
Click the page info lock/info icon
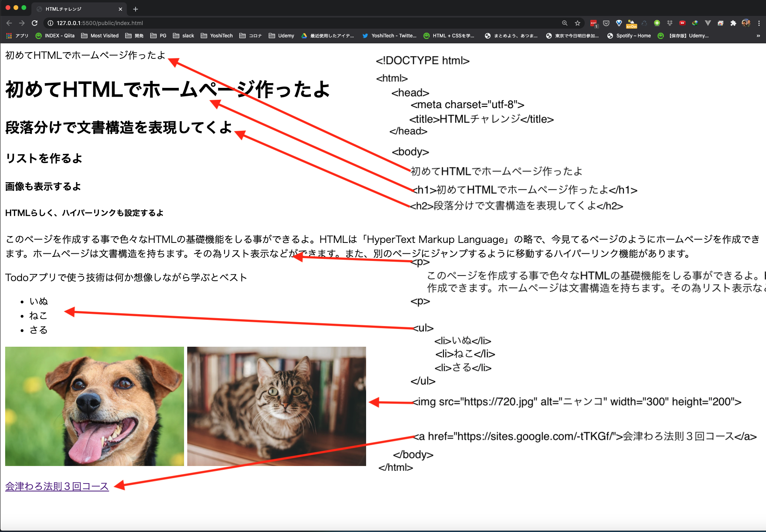[x=50, y=23]
